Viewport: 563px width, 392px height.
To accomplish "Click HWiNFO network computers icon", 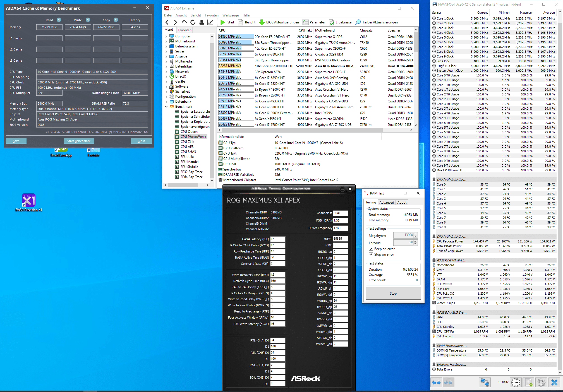I will pyautogui.click(x=485, y=382).
